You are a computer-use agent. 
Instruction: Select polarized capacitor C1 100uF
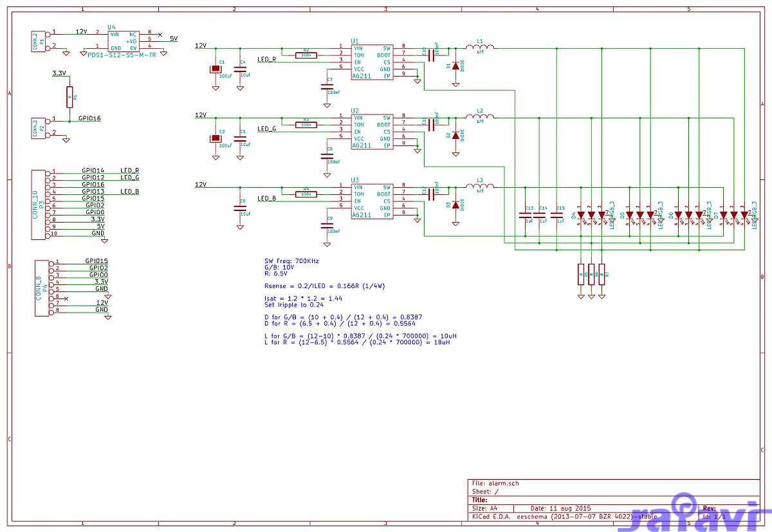[216, 69]
